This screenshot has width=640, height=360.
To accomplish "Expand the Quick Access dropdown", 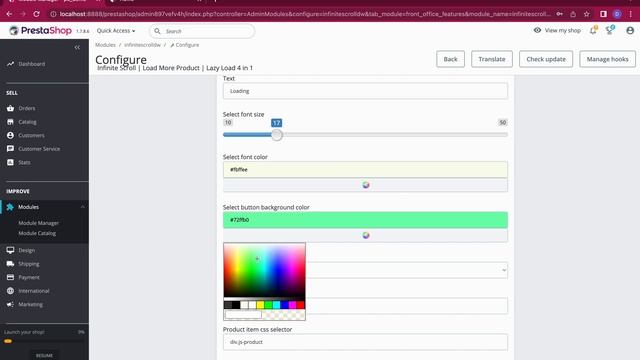I will tap(116, 31).
